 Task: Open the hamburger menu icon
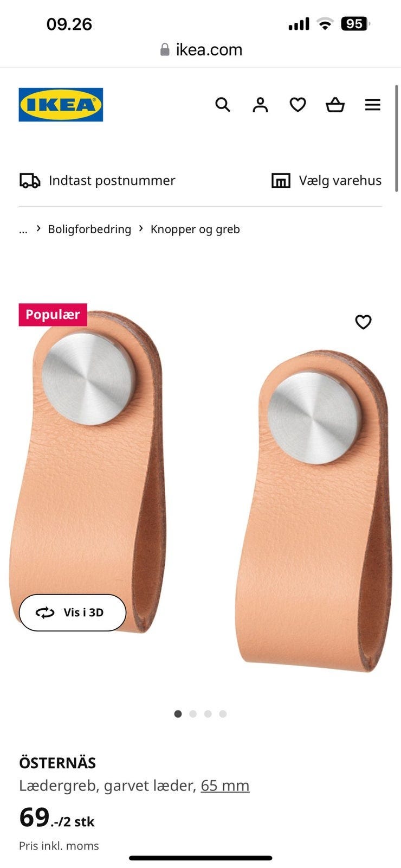pyautogui.click(x=373, y=105)
